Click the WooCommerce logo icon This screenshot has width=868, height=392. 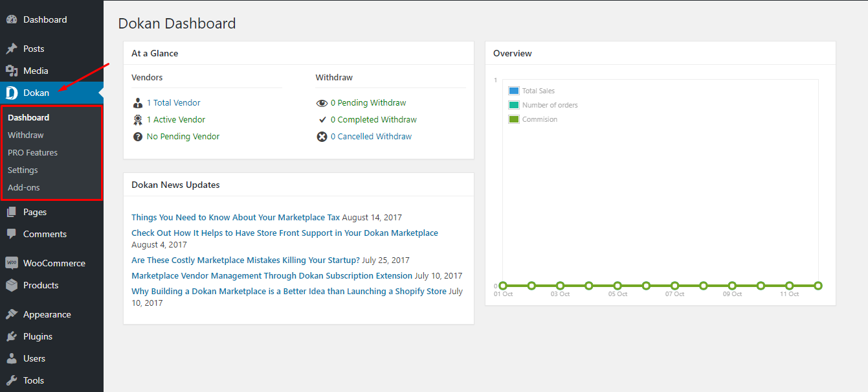(12, 263)
